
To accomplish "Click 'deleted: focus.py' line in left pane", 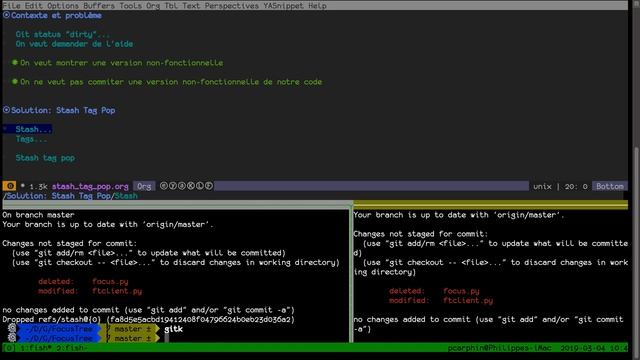I will 83,282.
